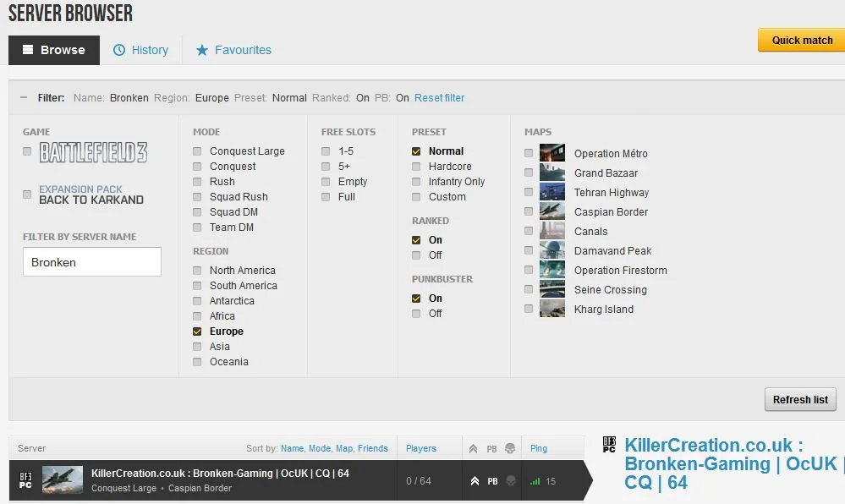The width and height of the screenshot is (845, 504).
Task: Open the History tab
Action: [140, 50]
